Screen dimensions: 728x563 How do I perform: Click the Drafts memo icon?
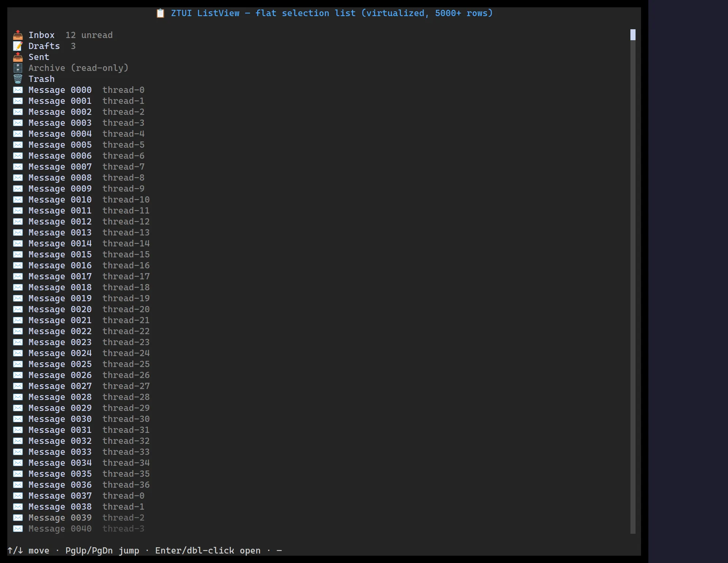[x=18, y=46]
